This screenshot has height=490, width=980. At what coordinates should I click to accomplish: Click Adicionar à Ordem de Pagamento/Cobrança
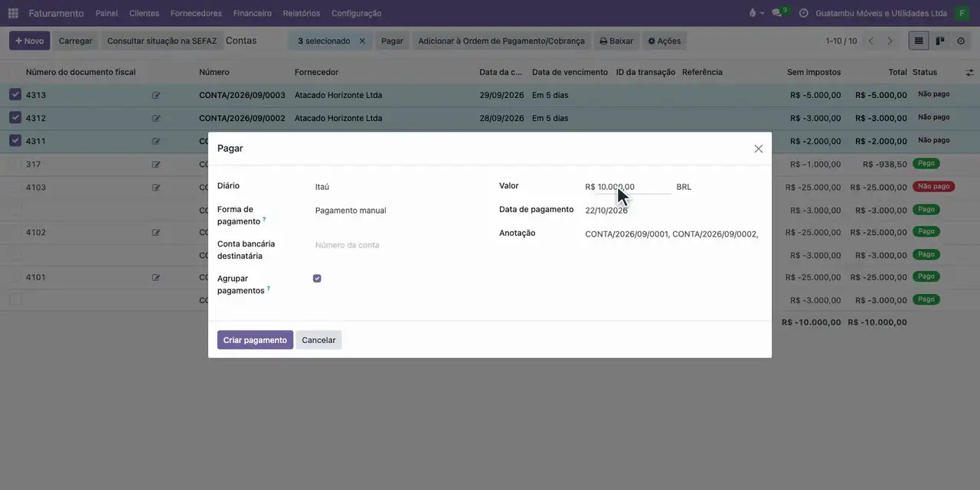tap(501, 41)
